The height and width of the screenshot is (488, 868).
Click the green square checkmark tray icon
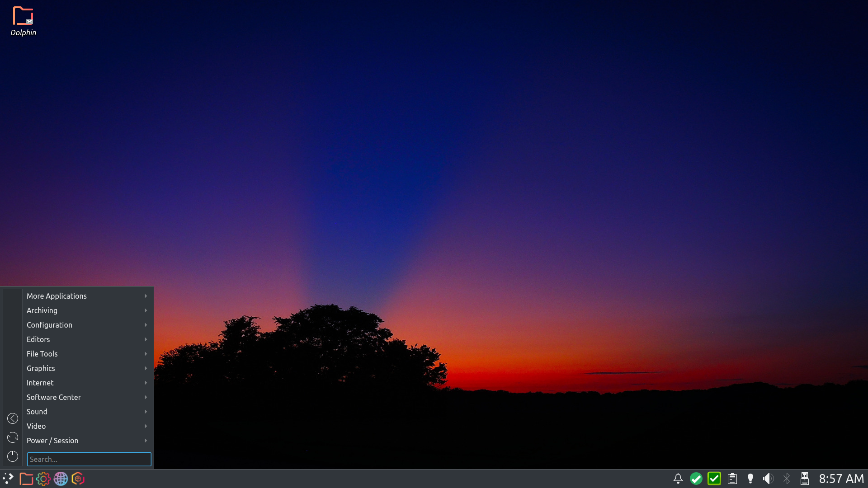coord(714,479)
